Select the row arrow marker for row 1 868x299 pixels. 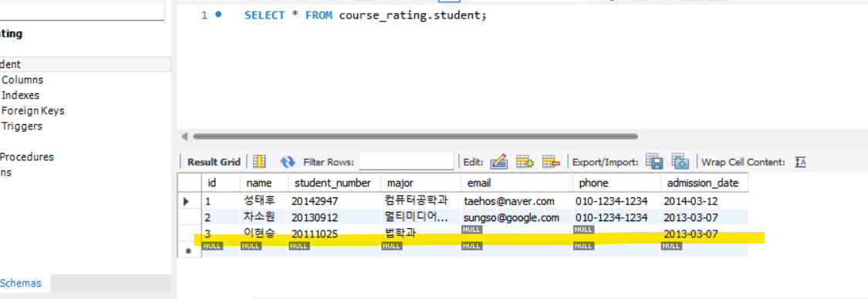[x=187, y=201]
